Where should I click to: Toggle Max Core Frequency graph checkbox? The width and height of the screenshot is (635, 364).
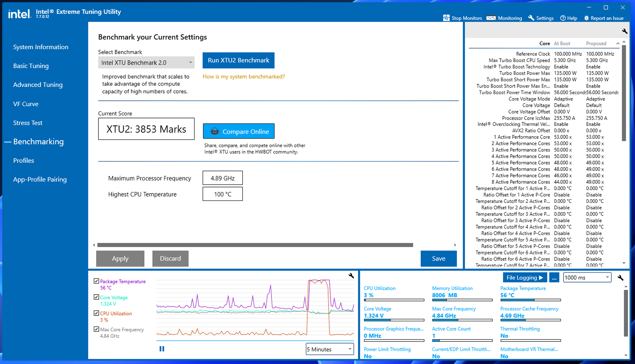point(96,329)
